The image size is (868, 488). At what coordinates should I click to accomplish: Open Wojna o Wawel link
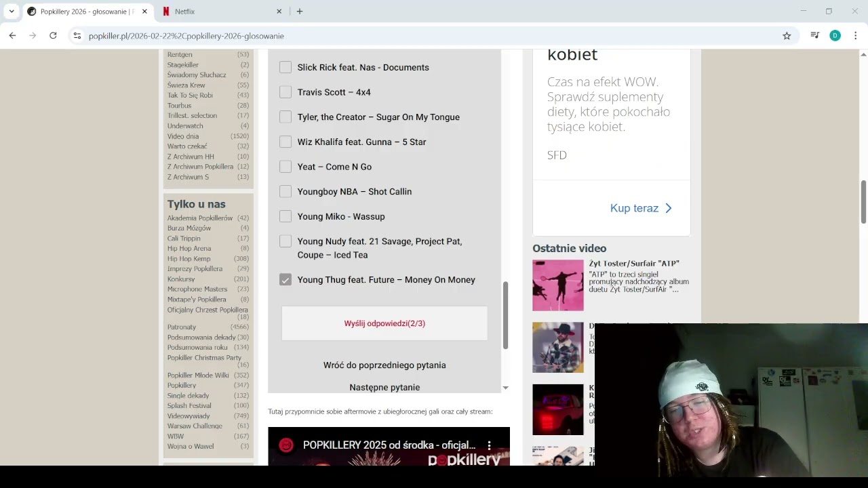click(x=191, y=446)
